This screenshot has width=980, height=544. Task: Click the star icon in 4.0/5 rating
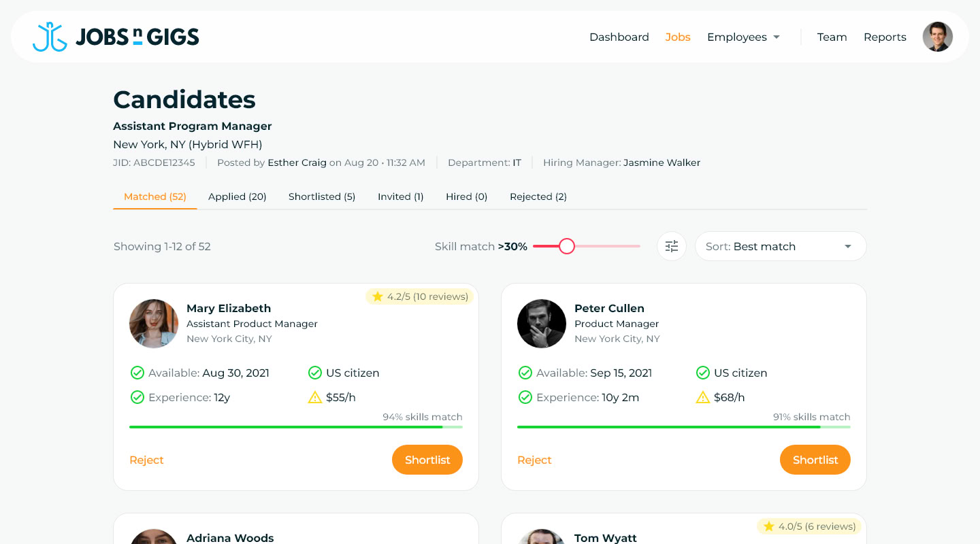pyautogui.click(x=769, y=526)
